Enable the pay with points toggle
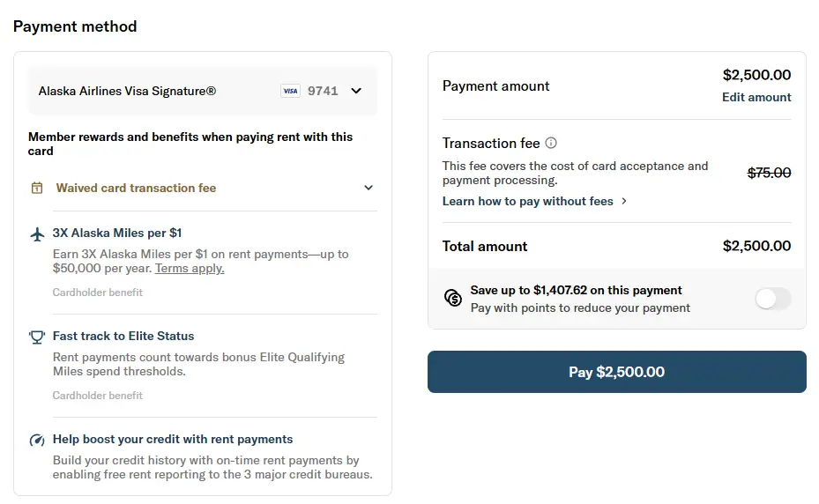 point(773,299)
